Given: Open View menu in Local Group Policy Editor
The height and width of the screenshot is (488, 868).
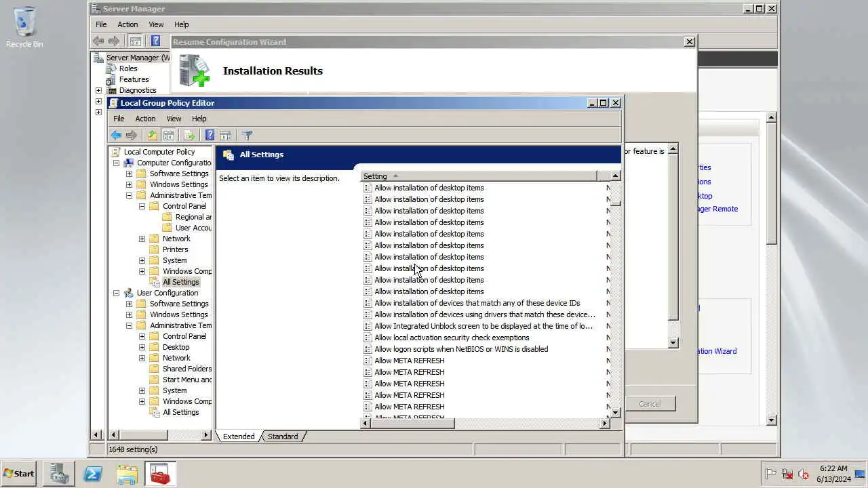Looking at the screenshot, I should point(174,119).
